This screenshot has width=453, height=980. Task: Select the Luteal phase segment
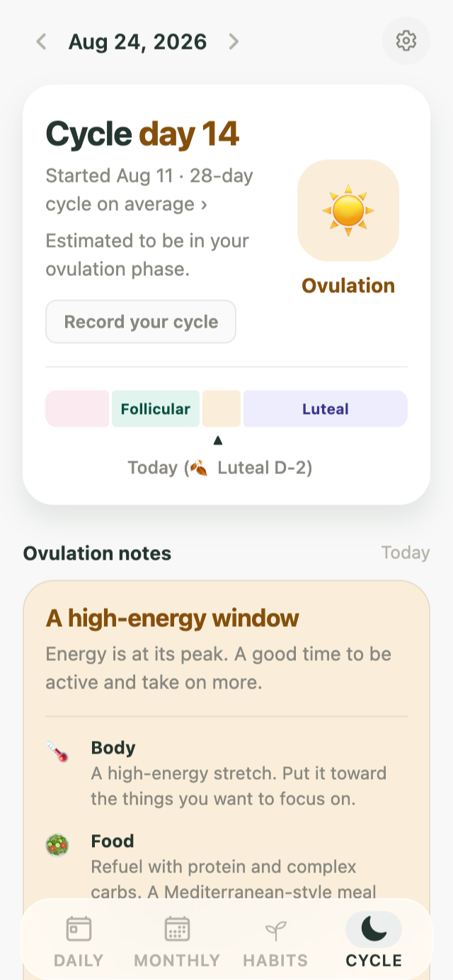pos(326,409)
